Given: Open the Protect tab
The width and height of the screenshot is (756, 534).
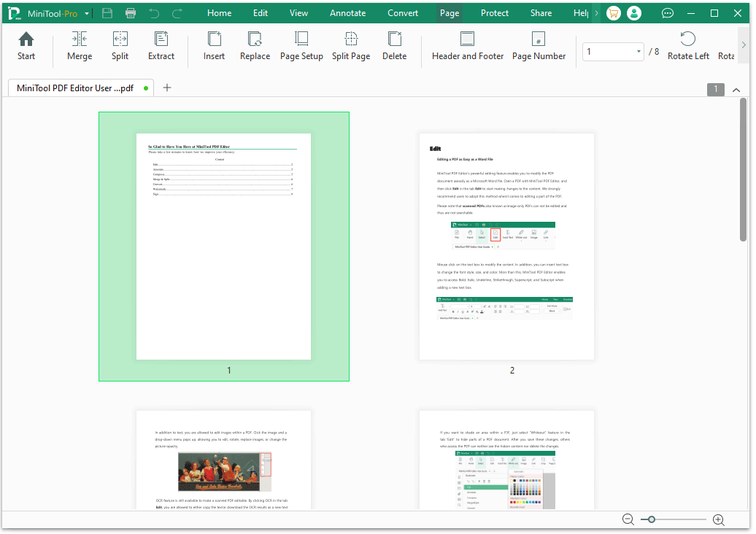Looking at the screenshot, I should coord(495,13).
